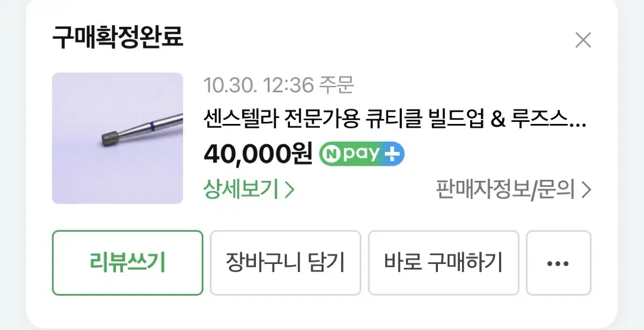Image resolution: width=644 pixels, height=330 pixels.
Task: Open the 센스텔라 전문가용 큐티클 product title
Action: click(x=395, y=118)
